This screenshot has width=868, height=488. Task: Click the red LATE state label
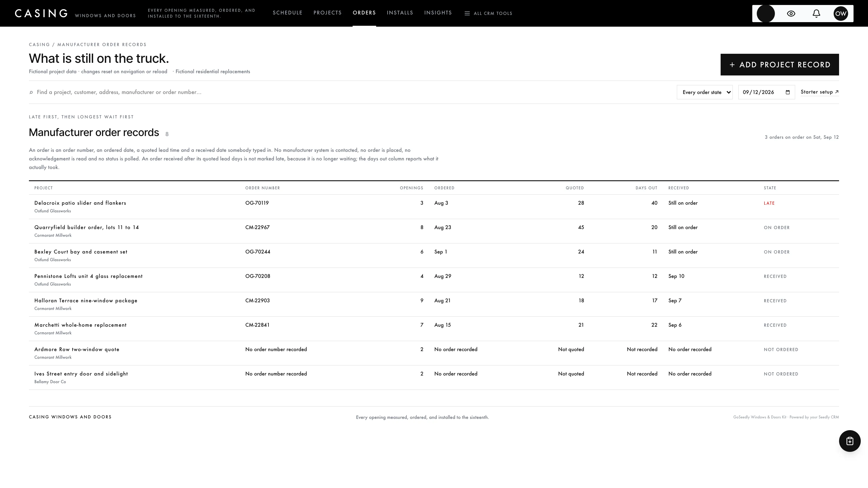click(769, 203)
